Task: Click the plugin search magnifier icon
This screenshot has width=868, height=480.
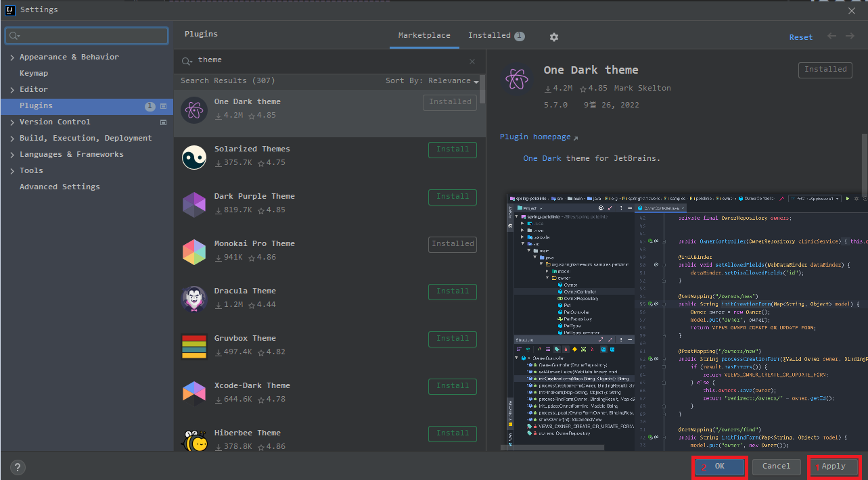Action: click(187, 61)
